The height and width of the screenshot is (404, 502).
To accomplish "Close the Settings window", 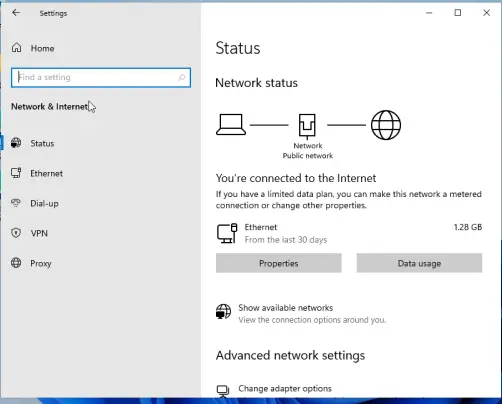I will [486, 13].
